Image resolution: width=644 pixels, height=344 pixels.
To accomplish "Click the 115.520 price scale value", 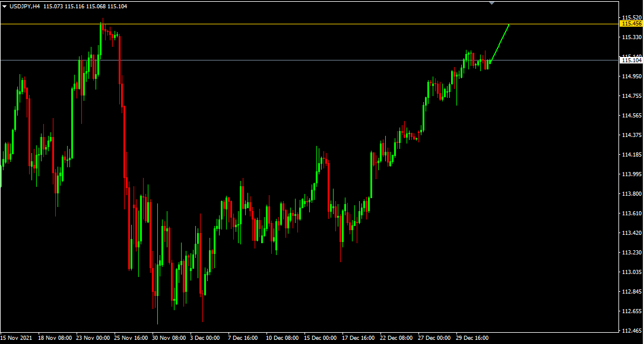I will coord(632,18).
